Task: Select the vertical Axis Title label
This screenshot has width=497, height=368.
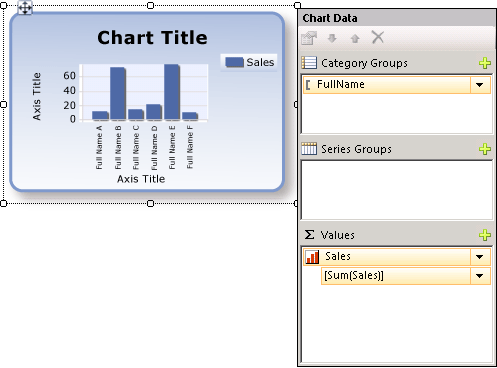Action: [x=37, y=96]
